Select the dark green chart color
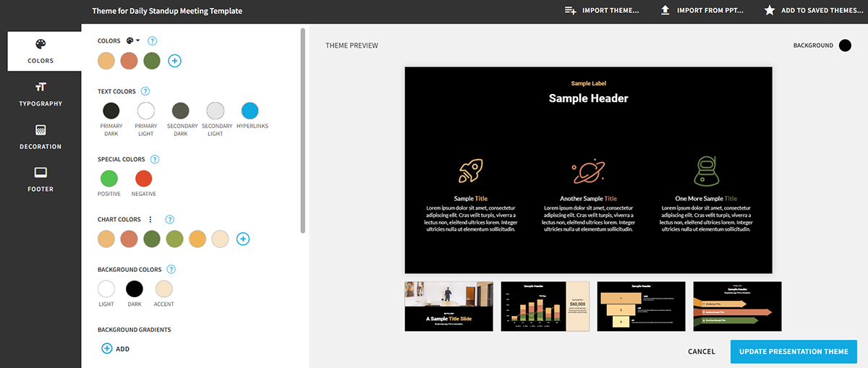This screenshot has width=868, height=368. pos(152,239)
